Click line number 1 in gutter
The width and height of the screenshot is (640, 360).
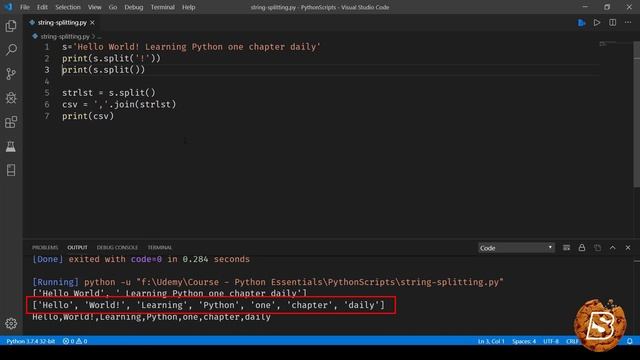click(x=47, y=47)
